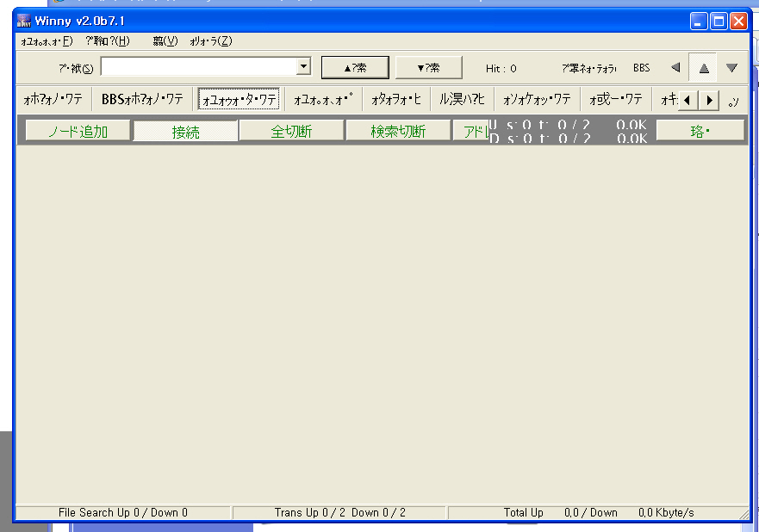Viewport: 759px width, 532px height.
Task: Click the down-pointing gray triangle in search toolbar
Action: [x=731, y=68]
